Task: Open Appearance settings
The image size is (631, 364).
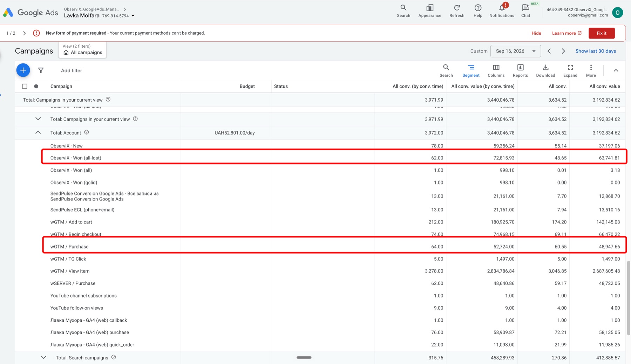Action: tap(430, 11)
